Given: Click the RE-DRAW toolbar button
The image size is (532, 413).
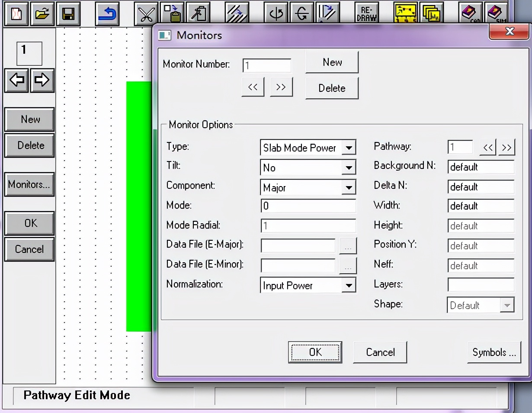Looking at the screenshot, I should (x=366, y=14).
